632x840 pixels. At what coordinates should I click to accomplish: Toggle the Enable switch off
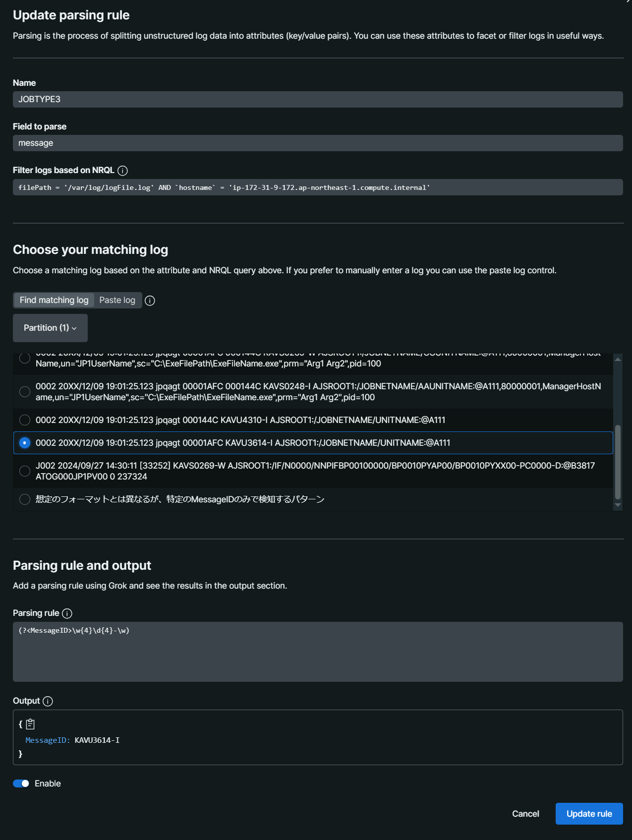pyautogui.click(x=21, y=783)
